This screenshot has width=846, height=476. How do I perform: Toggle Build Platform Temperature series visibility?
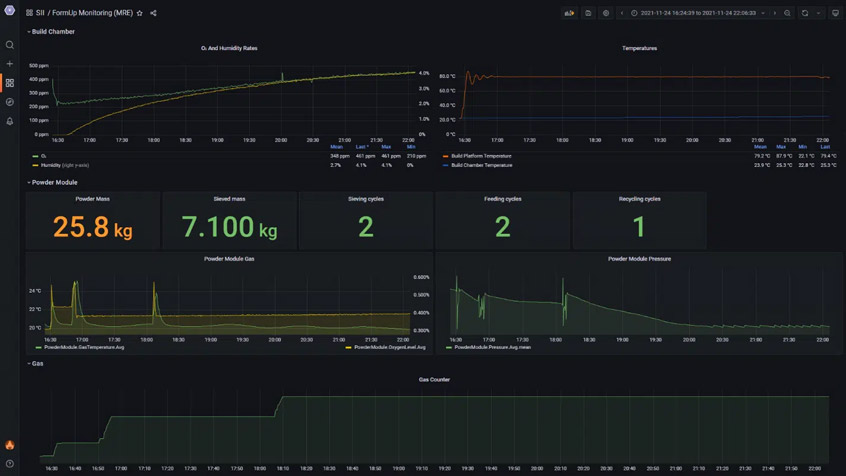(481, 156)
